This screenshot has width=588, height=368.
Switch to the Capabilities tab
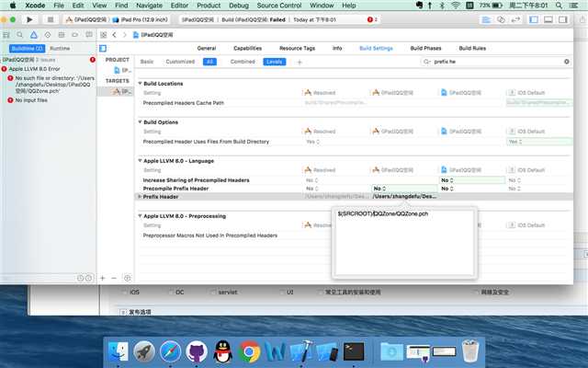click(247, 48)
